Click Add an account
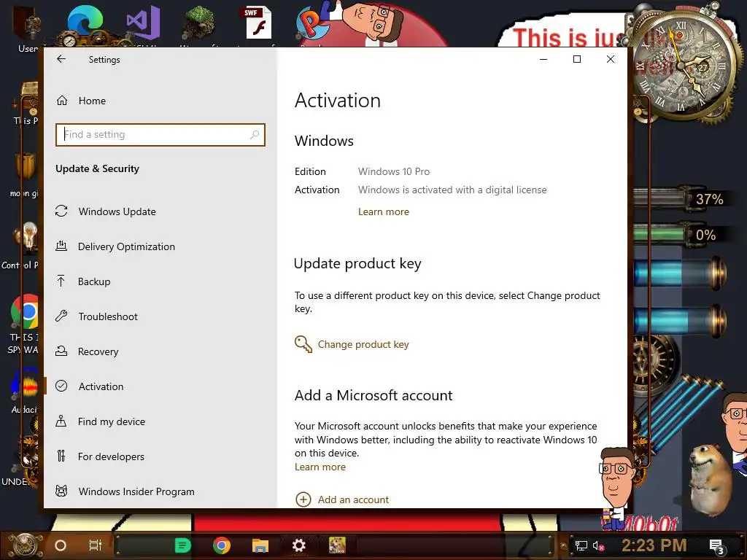The width and height of the screenshot is (747, 560). (354, 499)
